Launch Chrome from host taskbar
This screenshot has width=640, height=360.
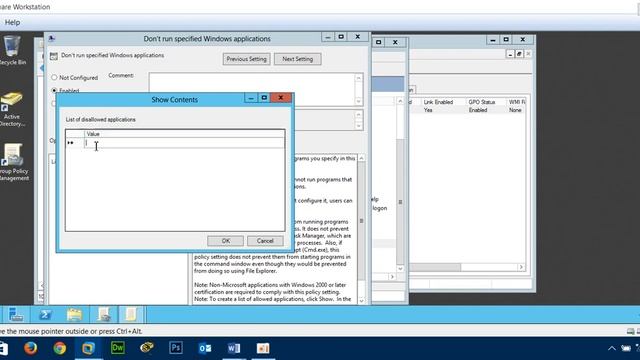coord(60,348)
